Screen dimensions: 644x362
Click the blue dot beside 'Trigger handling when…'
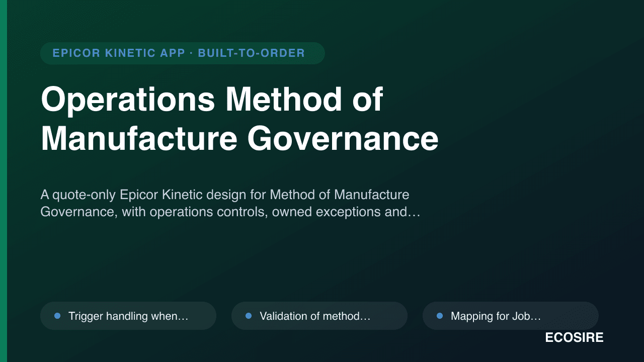[x=57, y=316]
